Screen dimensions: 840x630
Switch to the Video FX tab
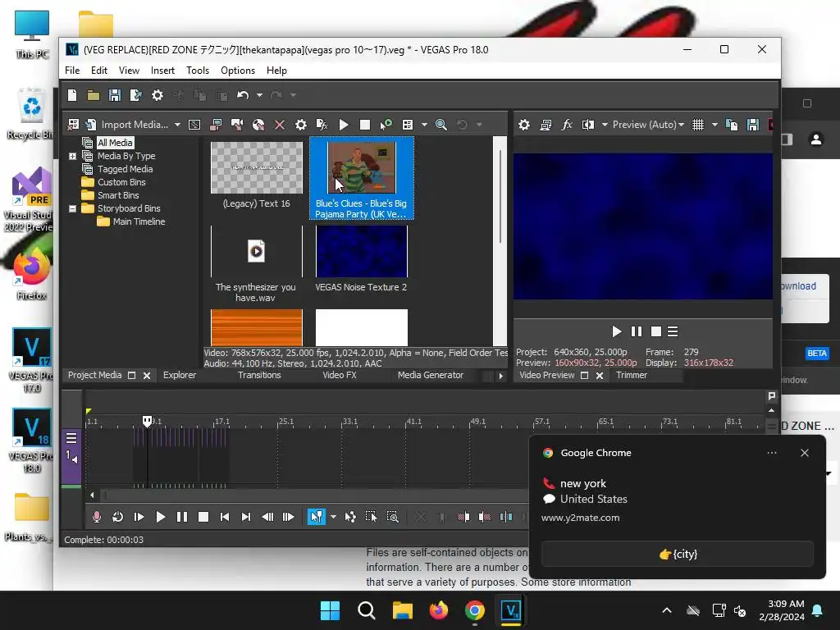(340, 375)
